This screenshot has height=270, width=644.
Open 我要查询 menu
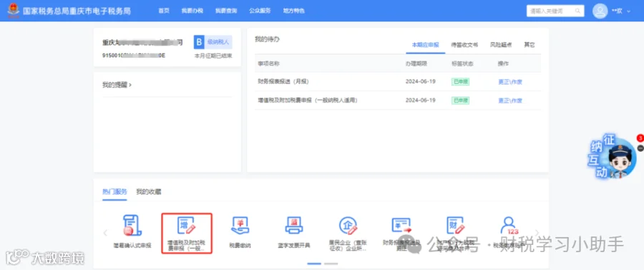(x=226, y=11)
